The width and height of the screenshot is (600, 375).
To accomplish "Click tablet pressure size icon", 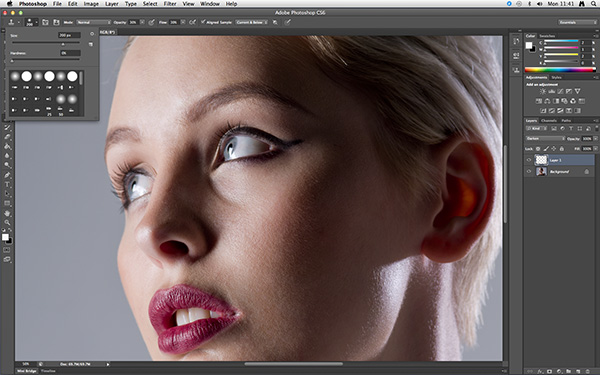I will [x=287, y=22].
